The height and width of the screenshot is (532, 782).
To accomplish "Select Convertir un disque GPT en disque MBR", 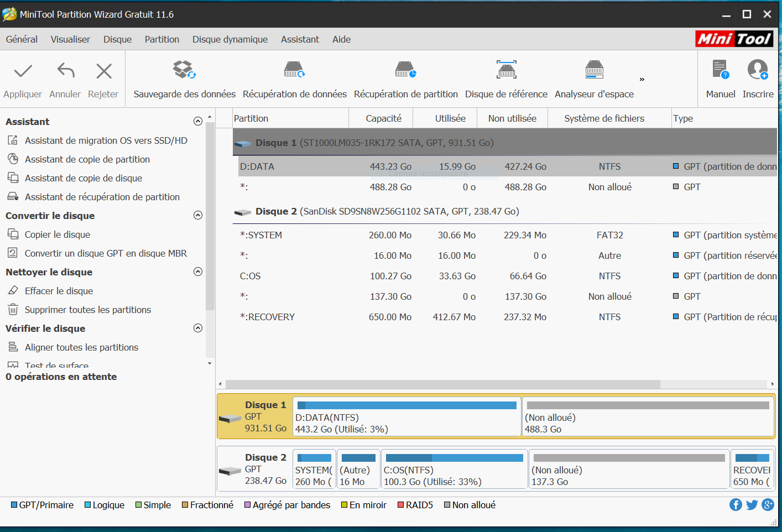I will coord(106,253).
